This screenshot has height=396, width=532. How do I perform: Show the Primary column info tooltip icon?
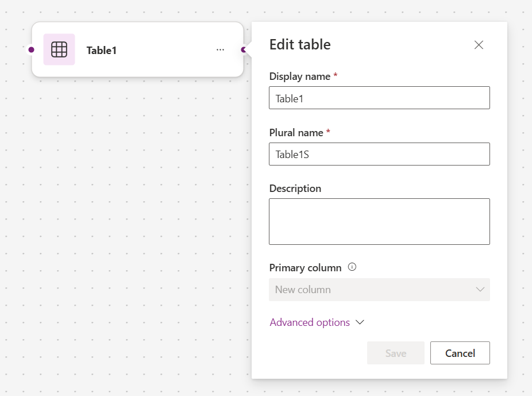[x=352, y=267]
